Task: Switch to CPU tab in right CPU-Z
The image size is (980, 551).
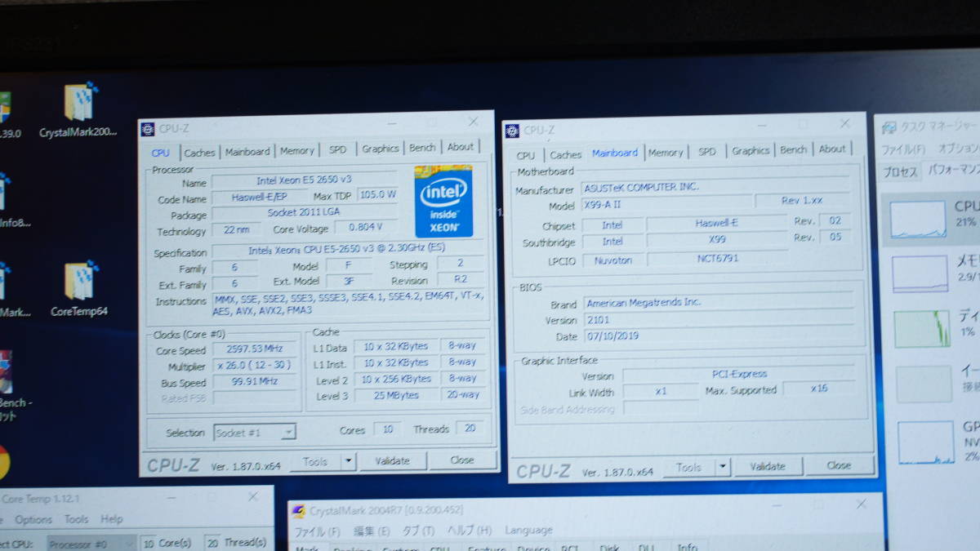Action: 526,155
